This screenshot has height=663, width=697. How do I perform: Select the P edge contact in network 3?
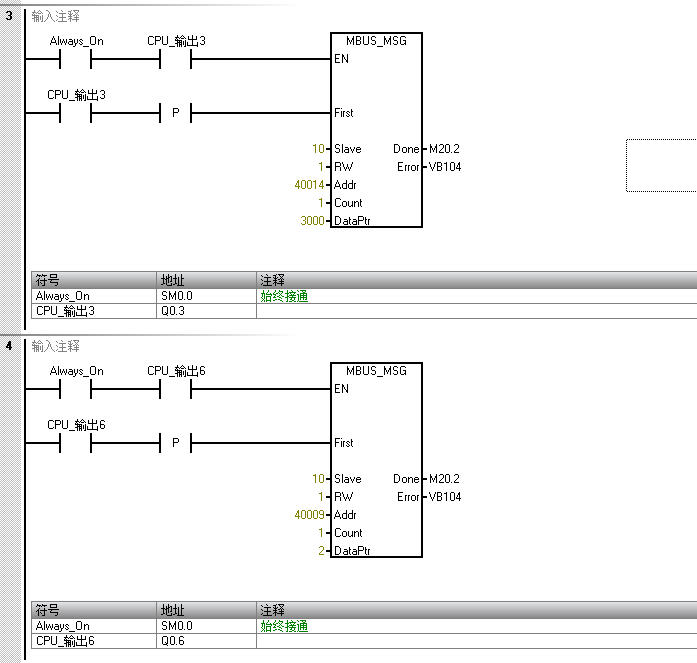click(x=175, y=113)
